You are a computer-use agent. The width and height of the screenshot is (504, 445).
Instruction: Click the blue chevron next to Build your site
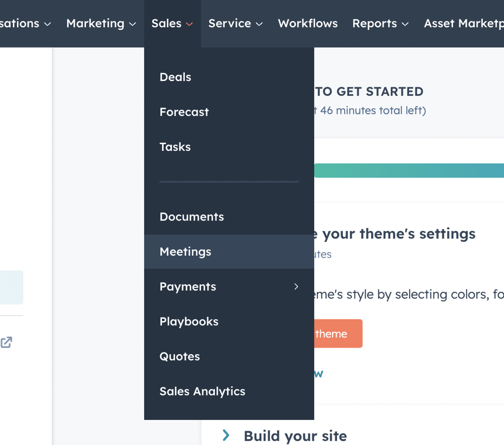click(226, 436)
